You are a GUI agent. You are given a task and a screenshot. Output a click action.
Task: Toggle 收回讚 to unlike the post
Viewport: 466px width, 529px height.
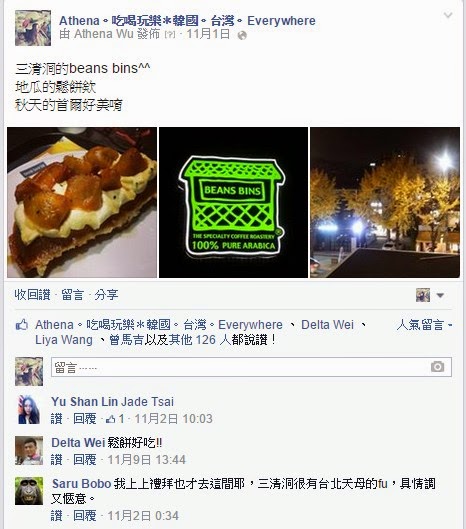click(x=32, y=295)
